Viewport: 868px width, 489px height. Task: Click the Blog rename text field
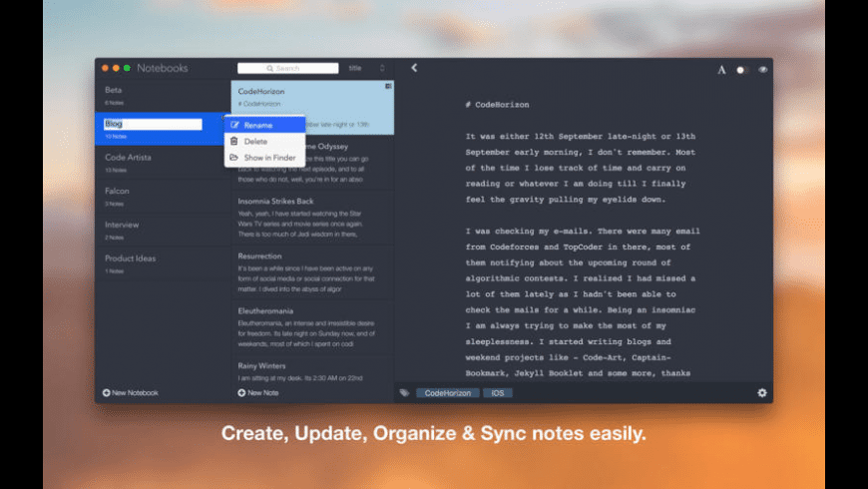coord(153,124)
